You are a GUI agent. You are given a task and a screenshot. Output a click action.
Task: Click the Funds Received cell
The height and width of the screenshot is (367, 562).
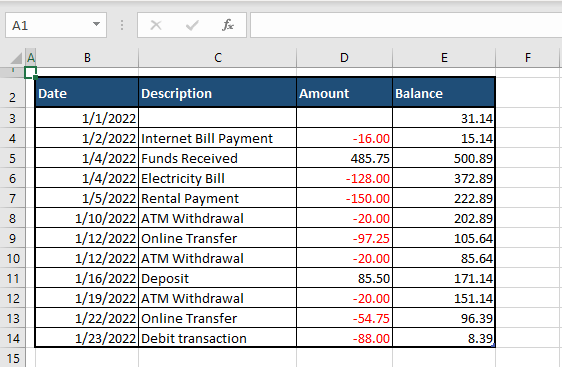tap(218, 158)
